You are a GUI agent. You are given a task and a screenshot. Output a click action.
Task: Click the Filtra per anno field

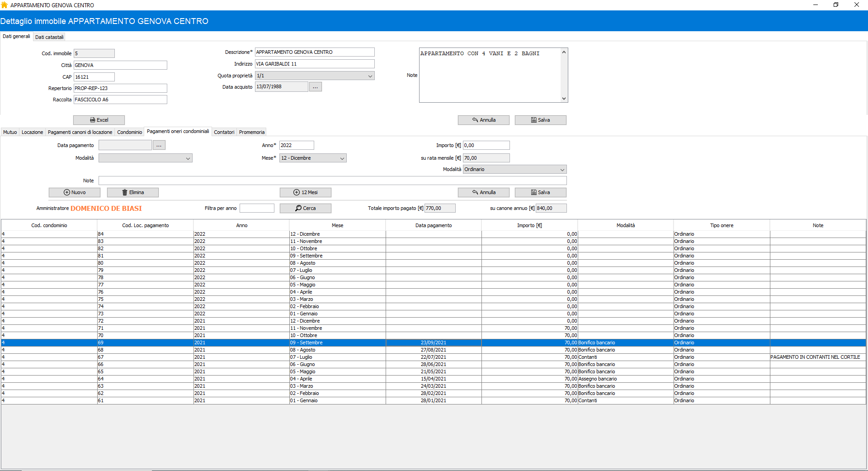point(257,208)
